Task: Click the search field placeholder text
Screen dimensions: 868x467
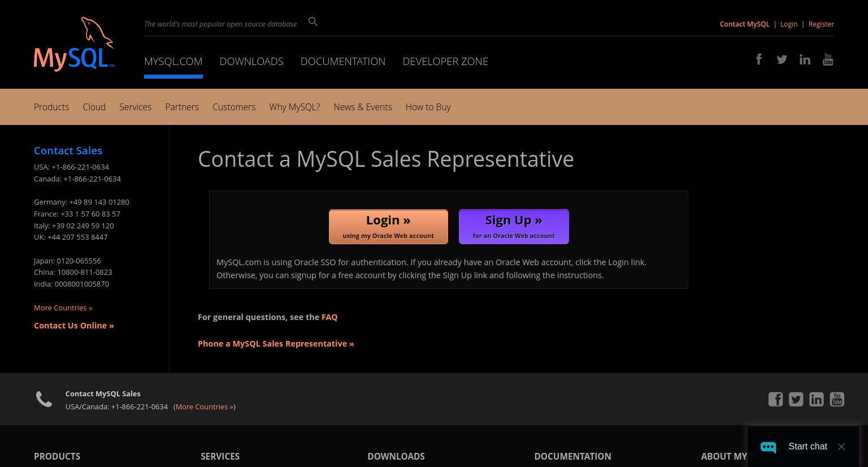Action: [220, 24]
